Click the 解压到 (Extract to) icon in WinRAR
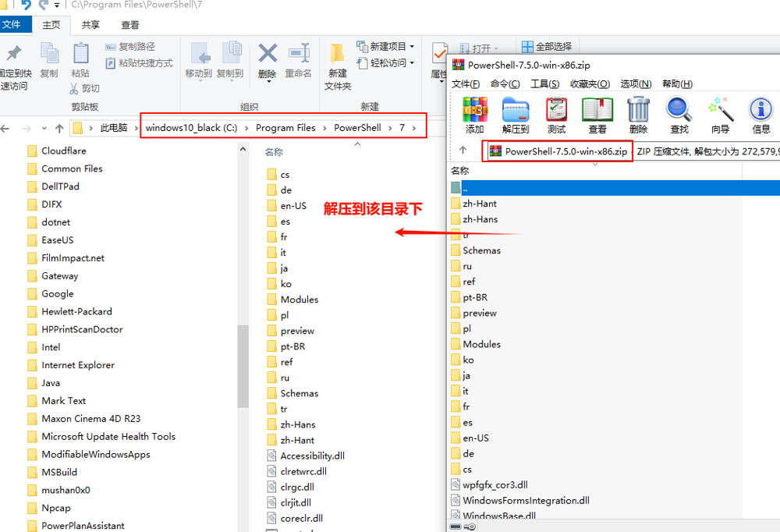780x532 pixels. point(516,115)
